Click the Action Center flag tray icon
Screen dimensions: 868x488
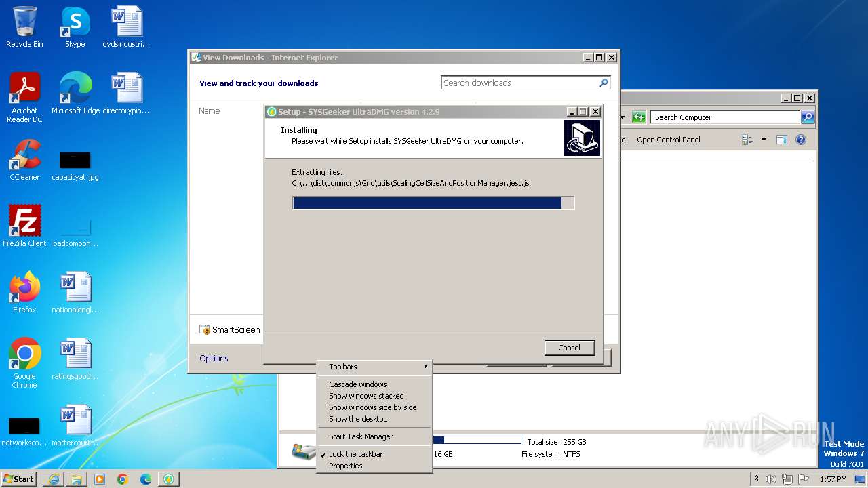(x=803, y=479)
